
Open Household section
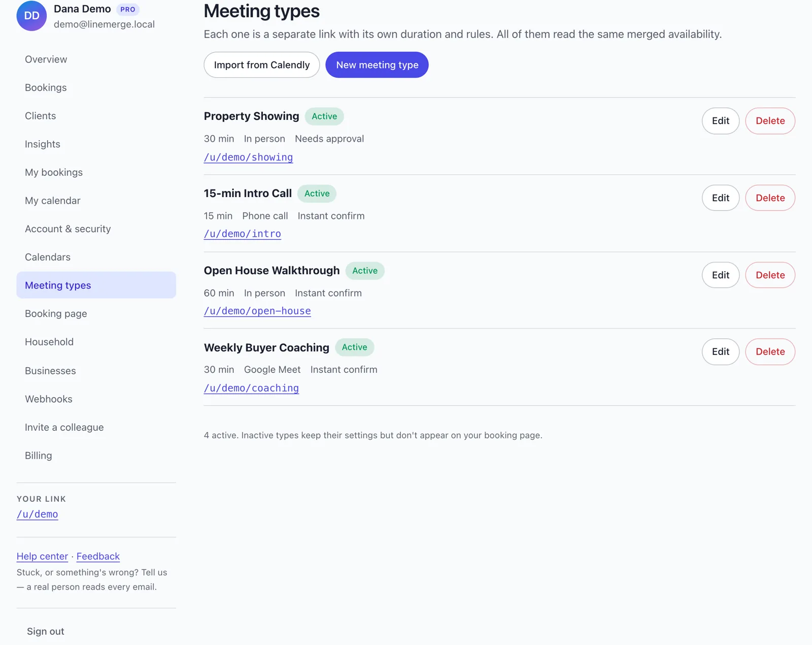click(x=96, y=342)
